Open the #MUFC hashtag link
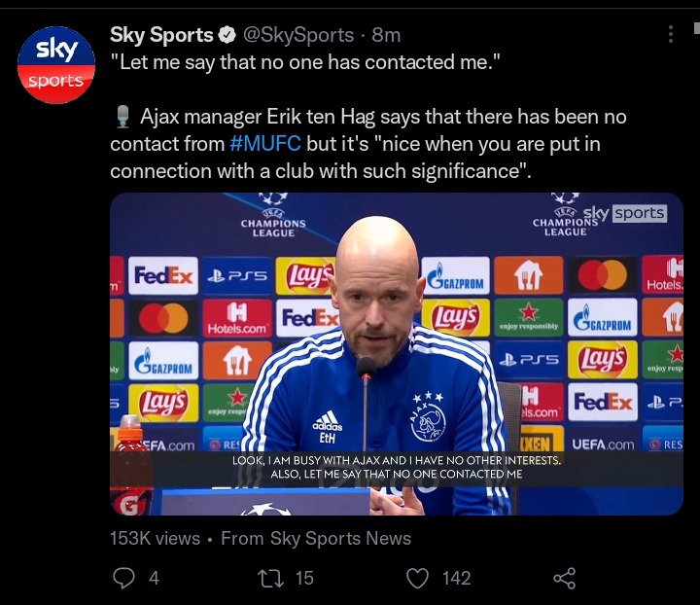The width and height of the screenshot is (700, 605). pyautogui.click(x=265, y=144)
